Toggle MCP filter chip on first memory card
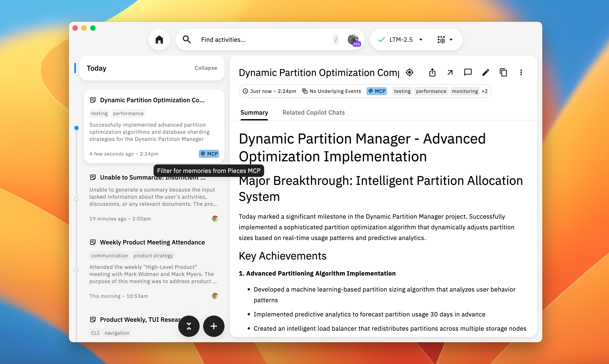The image size is (609, 364). click(209, 154)
